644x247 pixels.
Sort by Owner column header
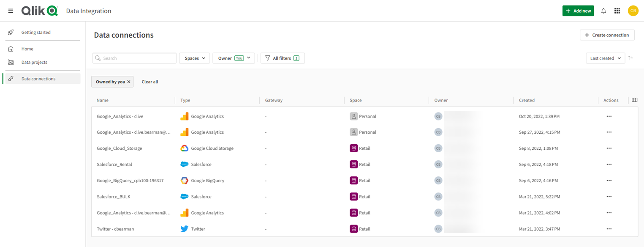pos(441,100)
